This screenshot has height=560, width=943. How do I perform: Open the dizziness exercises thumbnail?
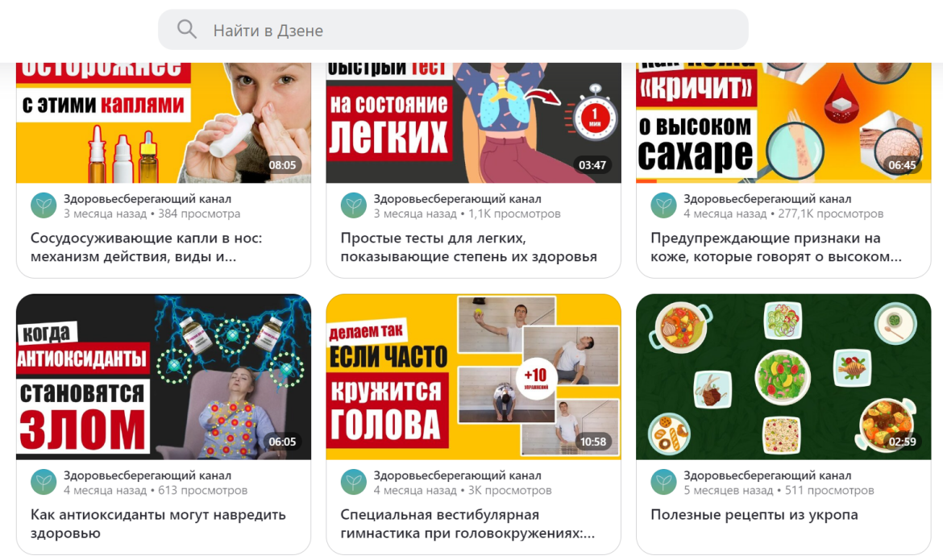click(473, 376)
